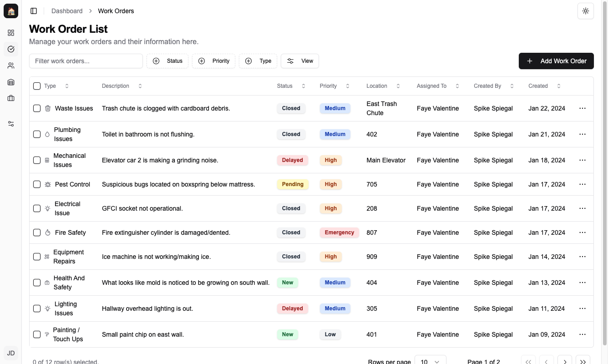Click the briefcase icon in sidebar
The image size is (608, 364).
pos(11,98)
